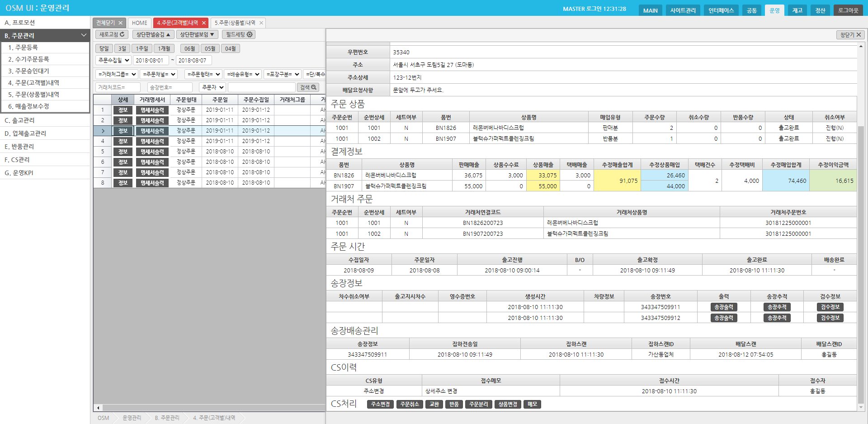
Task: Click the 주소변경 CS action button
Action: (380, 404)
